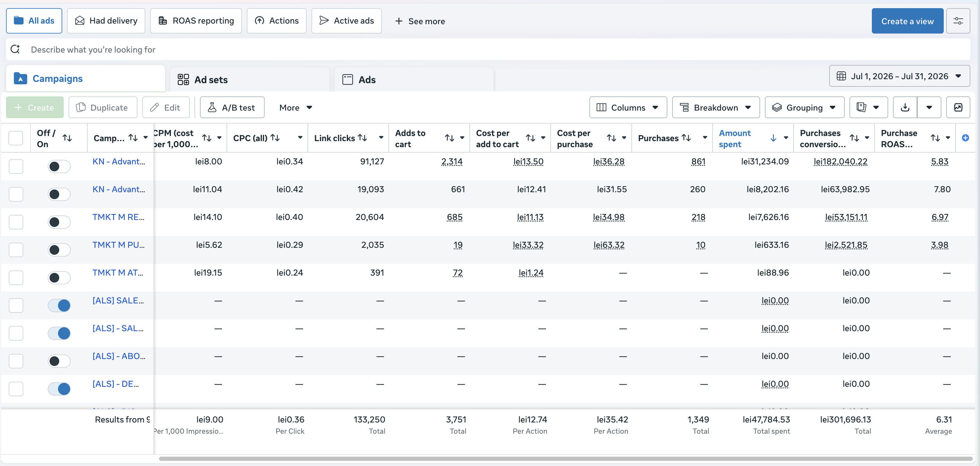Viewport: 980px width, 466px height.
Task: Select the Had delivery view
Action: point(106,21)
